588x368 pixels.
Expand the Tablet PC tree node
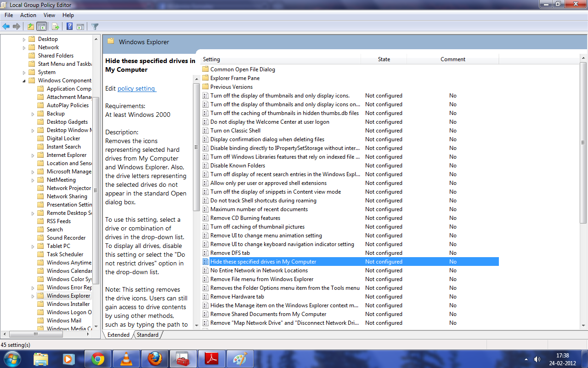pyautogui.click(x=33, y=246)
